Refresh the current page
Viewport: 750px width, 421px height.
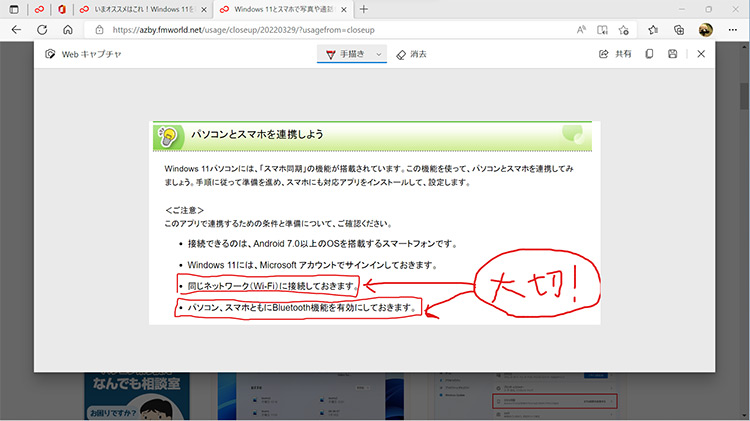[x=42, y=30]
